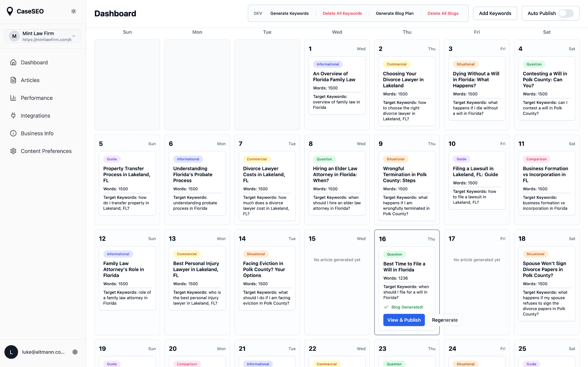This screenshot has width=588, height=367.
Task: Select the Integrations icon in sidebar
Action: (13, 115)
